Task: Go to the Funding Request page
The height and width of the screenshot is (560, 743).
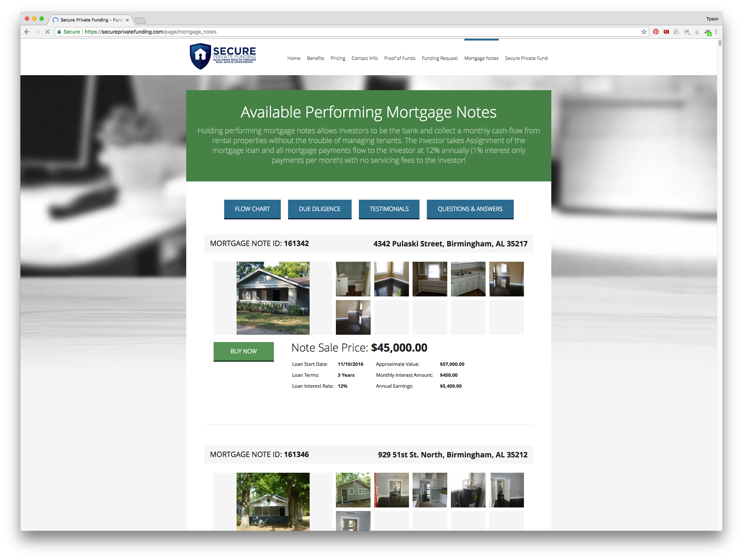Action: 440,58
